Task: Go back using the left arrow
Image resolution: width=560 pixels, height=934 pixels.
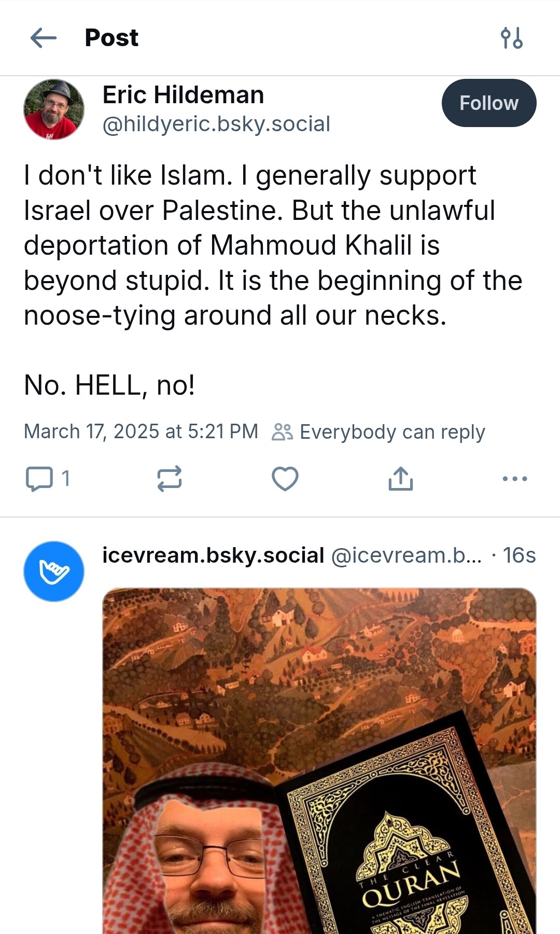Action: [x=44, y=38]
